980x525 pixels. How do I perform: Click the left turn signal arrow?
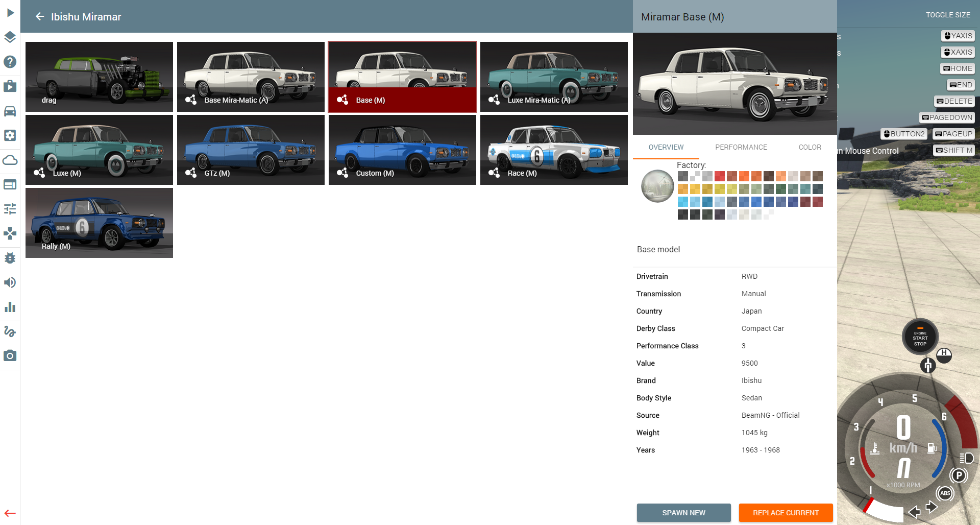click(915, 511)
